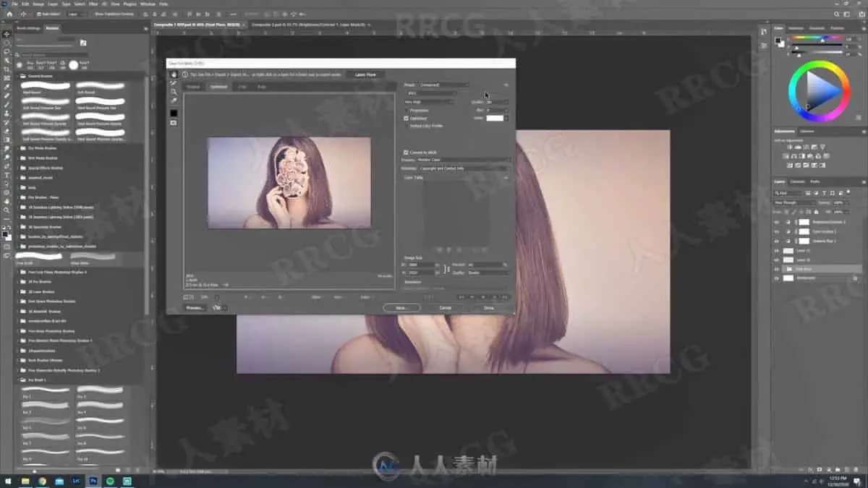Open the Filter menu
This screenshot has height=488, width=868.
[93, 4]
